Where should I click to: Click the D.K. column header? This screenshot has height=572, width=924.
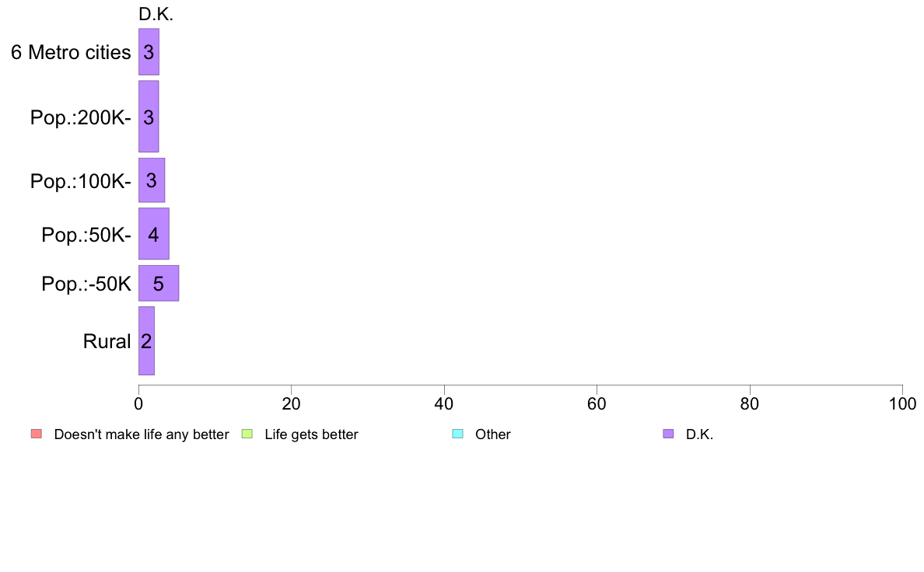coord(156,15)
